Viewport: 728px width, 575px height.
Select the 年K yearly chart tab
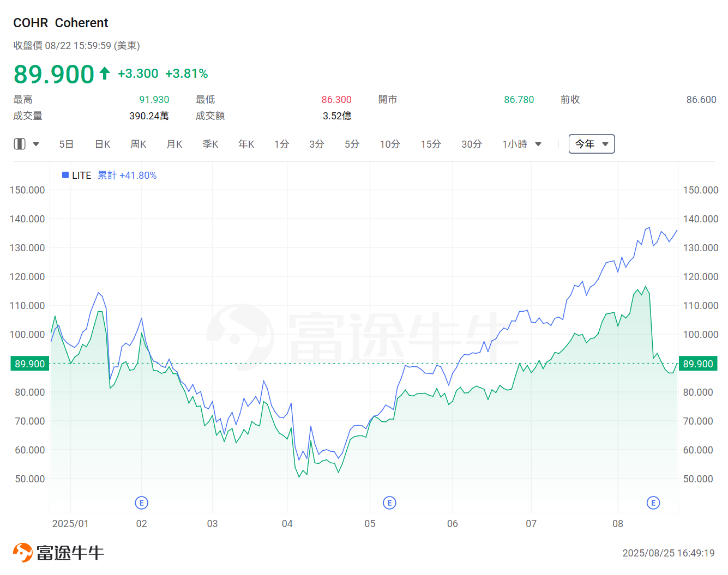click(x=246, y=144)
